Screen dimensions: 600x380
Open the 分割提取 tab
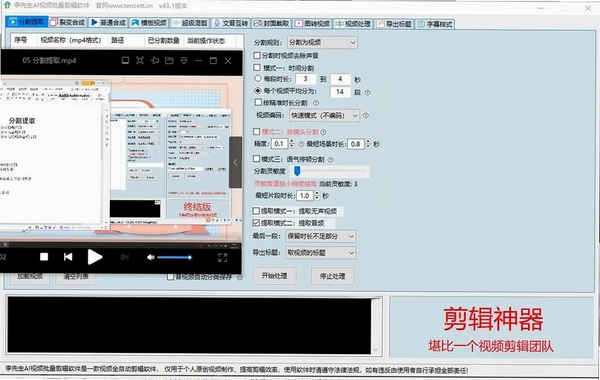tap(27, 22)
